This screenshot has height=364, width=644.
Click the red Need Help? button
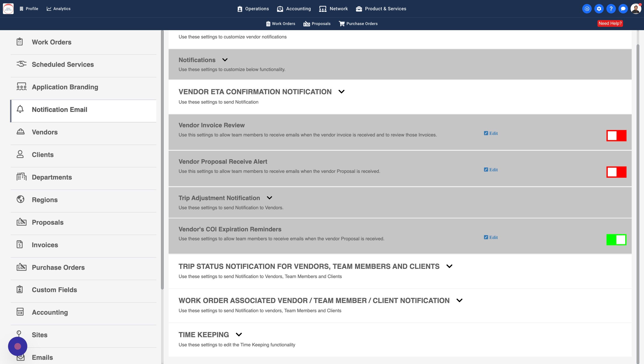[x=610, y=23]
